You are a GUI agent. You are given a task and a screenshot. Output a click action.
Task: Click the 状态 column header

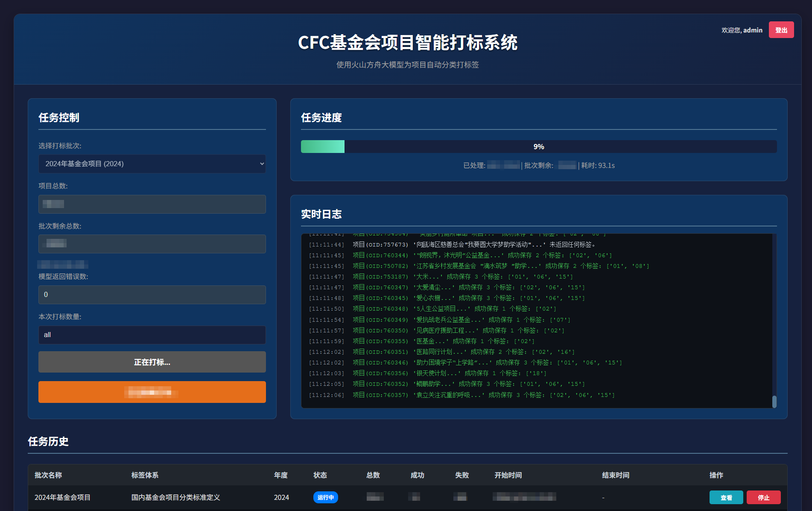320,475
